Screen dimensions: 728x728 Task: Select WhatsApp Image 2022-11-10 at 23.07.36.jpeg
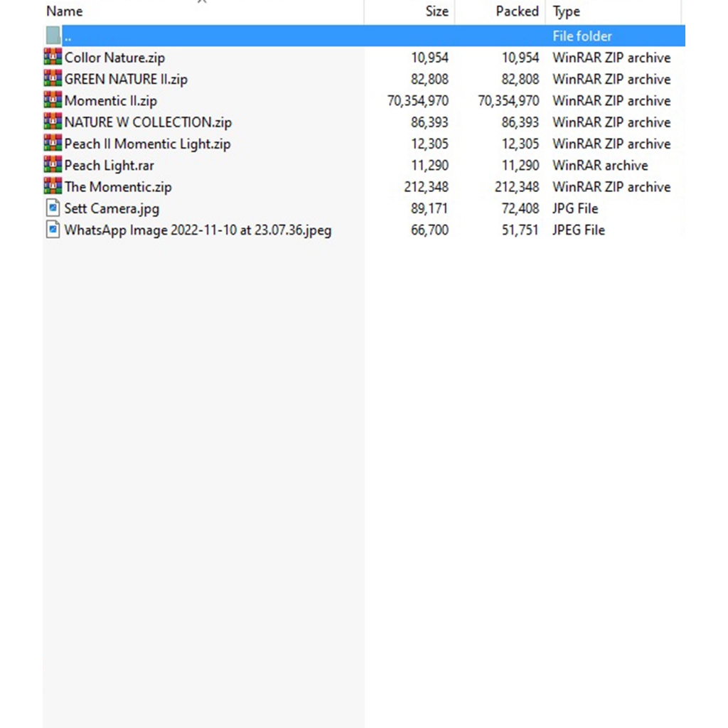point(198,230)
